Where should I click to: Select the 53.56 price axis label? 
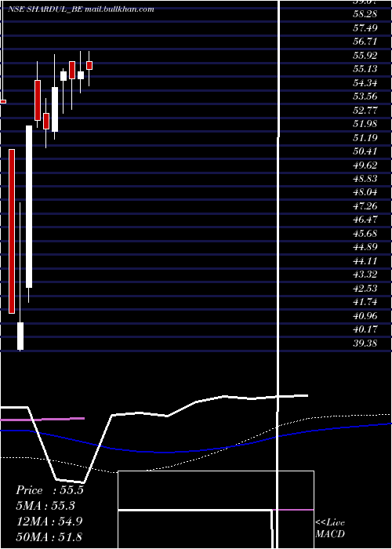pos(365,96)
